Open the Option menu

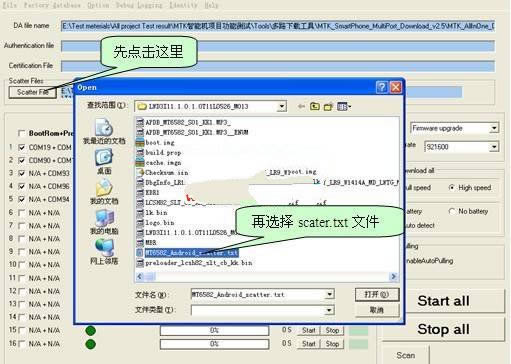click(x=98, y=5)
